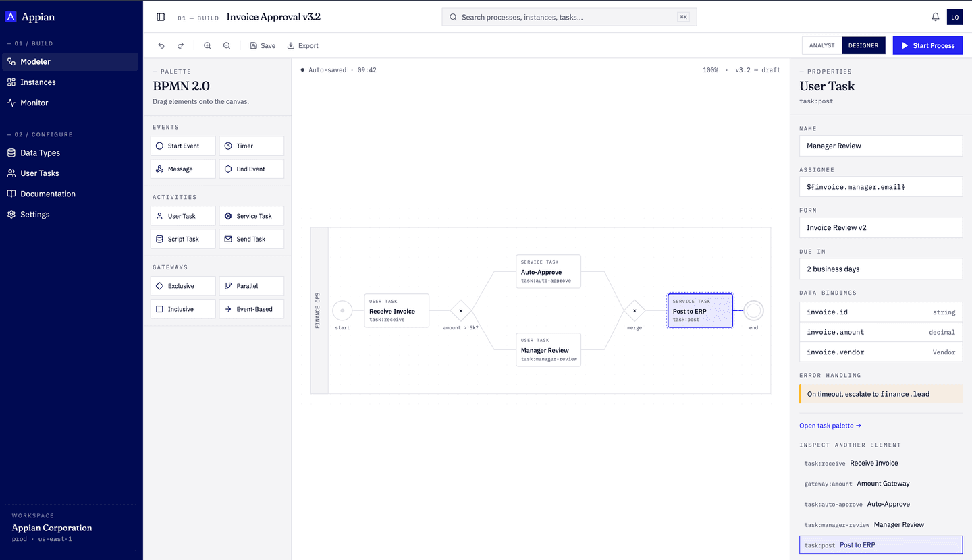Open the Form selector showing Invoice Review v2
Screen dimensions: 972x560
click(880, 227)
